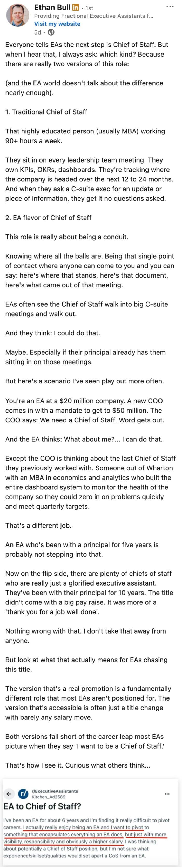Click the "2. EA flavor of Chief of Staff" line
The height and width of the screenshot is (868, 182).
48,218
